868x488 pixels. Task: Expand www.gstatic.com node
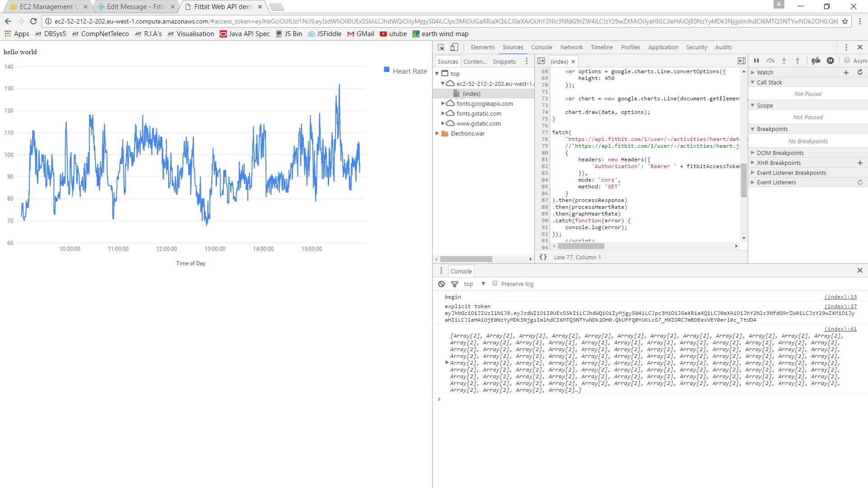[443, 123]
